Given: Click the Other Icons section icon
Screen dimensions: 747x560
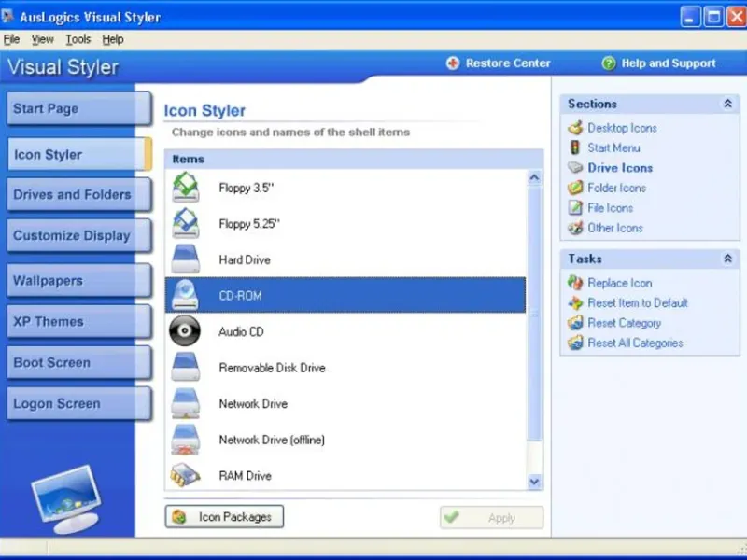Looking at the screenshot, I should click(x=575, y=228).
